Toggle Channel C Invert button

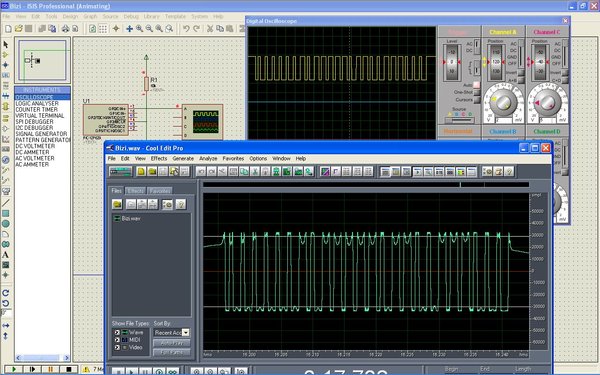click(565, 73)
